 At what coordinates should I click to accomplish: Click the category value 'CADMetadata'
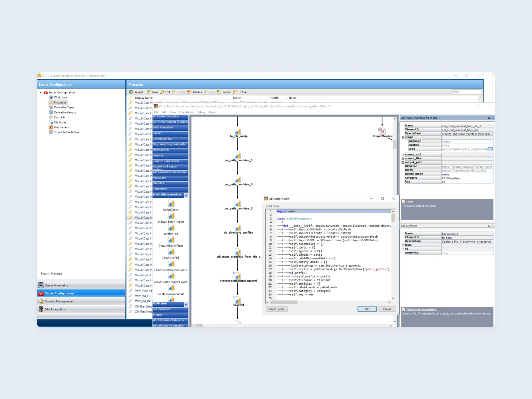(467, 178)
